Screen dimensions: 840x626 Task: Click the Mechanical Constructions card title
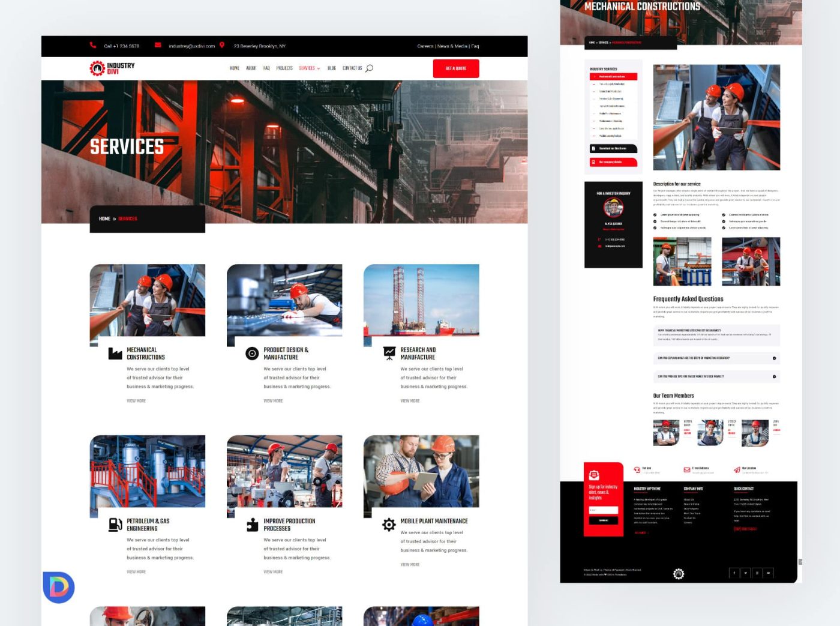click(x=146, y=354)
